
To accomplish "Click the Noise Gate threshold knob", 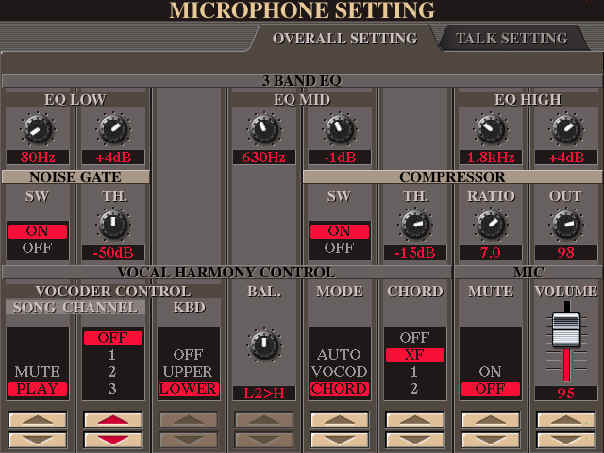I will coord(113,225).
